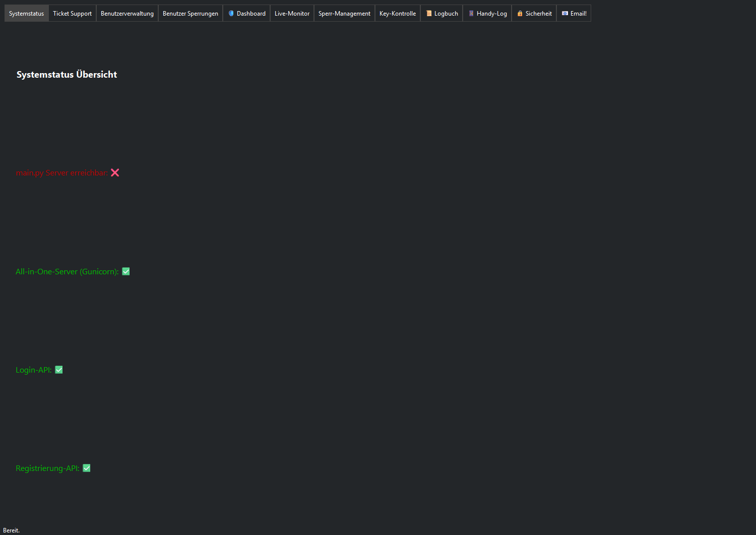756x535 pixels.
Task: Open the Benutzer Sperrungen tab
Action: pyautogui.click(x=190, y=13)
